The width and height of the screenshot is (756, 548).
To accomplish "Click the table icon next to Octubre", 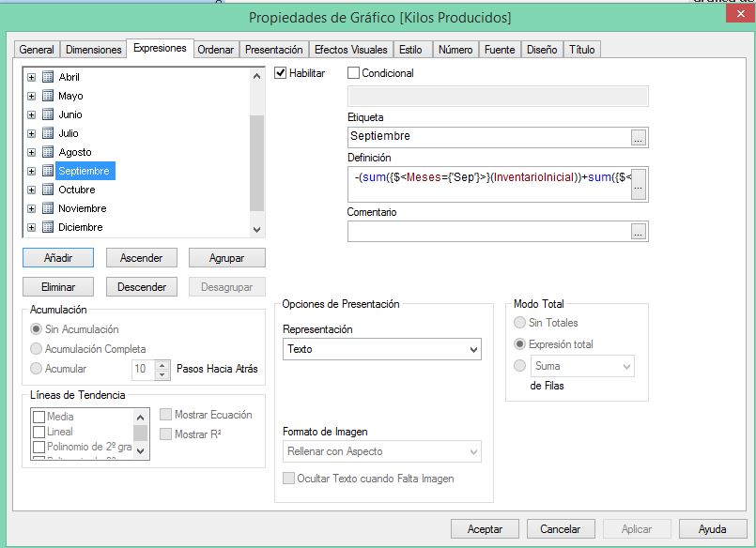I will tap(48, 190).
